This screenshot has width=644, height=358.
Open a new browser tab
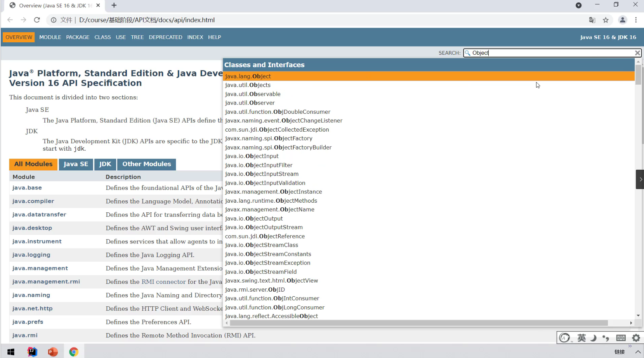[114, 5]
